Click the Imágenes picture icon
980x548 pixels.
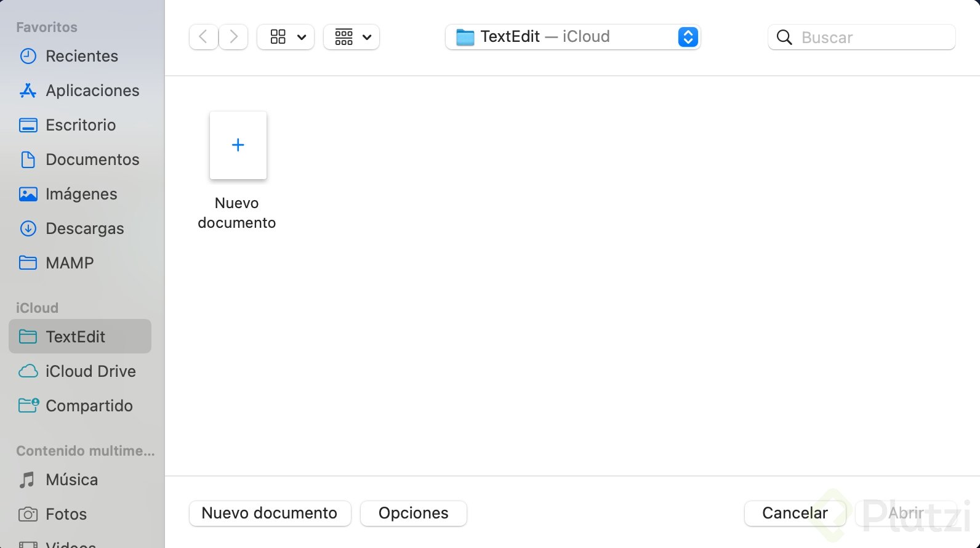28,194
